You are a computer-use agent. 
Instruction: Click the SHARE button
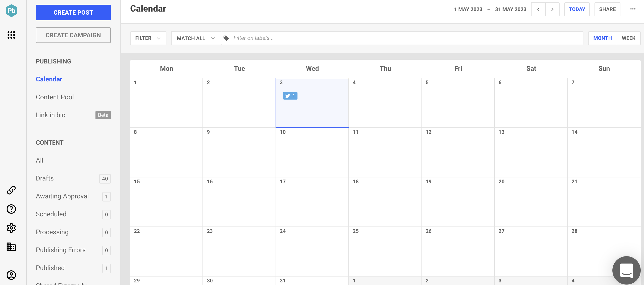[x=607, y=9]
